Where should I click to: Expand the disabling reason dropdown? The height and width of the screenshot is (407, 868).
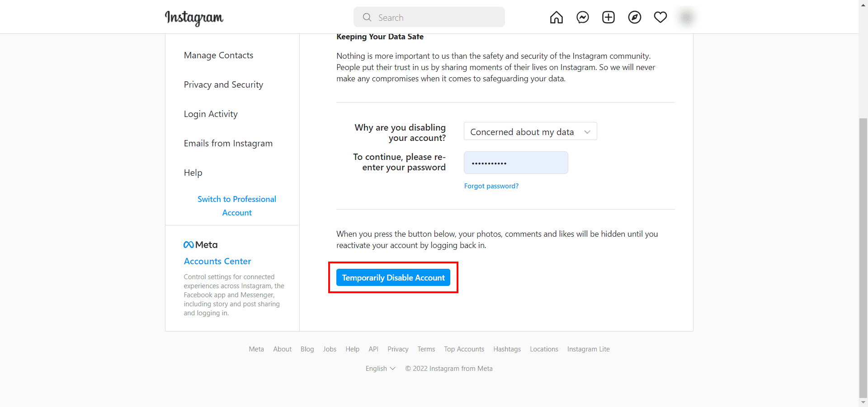click(530, 131)
